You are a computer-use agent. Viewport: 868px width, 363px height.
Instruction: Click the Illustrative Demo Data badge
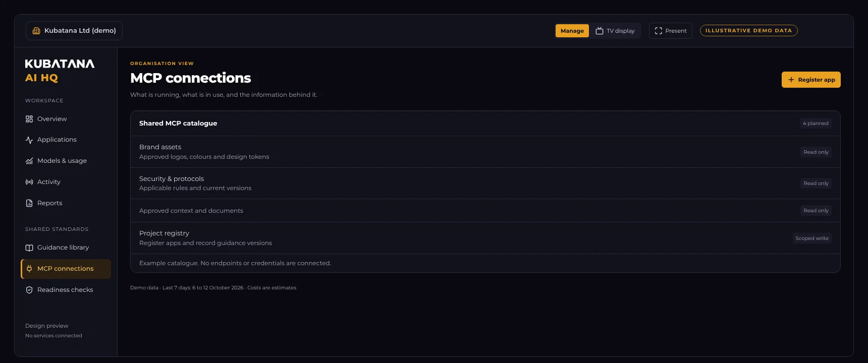pos(749,31)
